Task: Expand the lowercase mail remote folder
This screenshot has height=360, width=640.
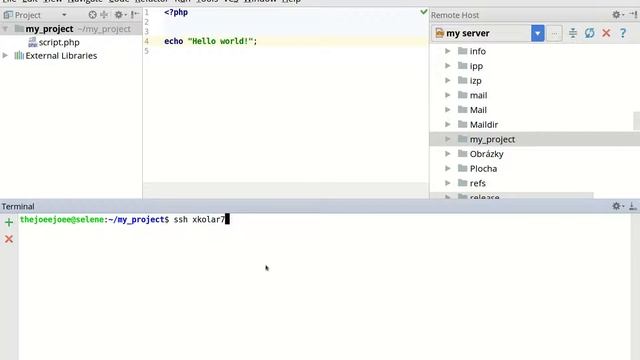Action: pyautogui.click(x=448, y=95)
